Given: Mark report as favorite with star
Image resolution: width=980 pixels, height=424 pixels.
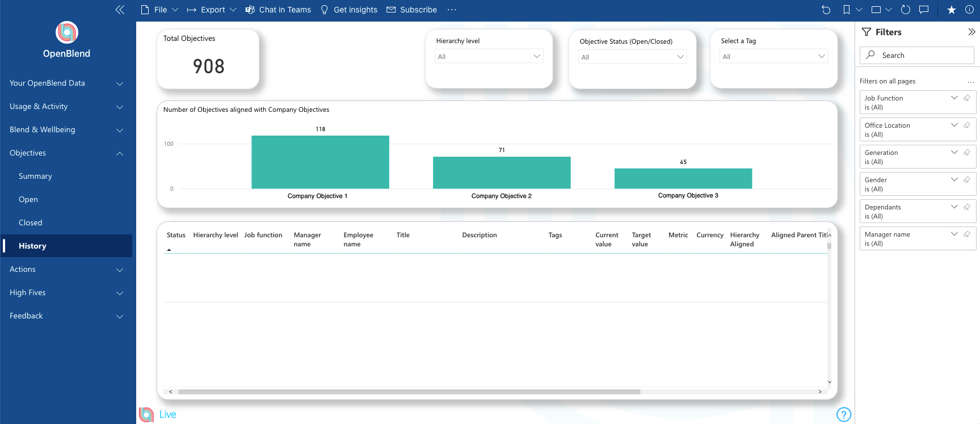Looking at the screenshot, I should tap(952, 10).
